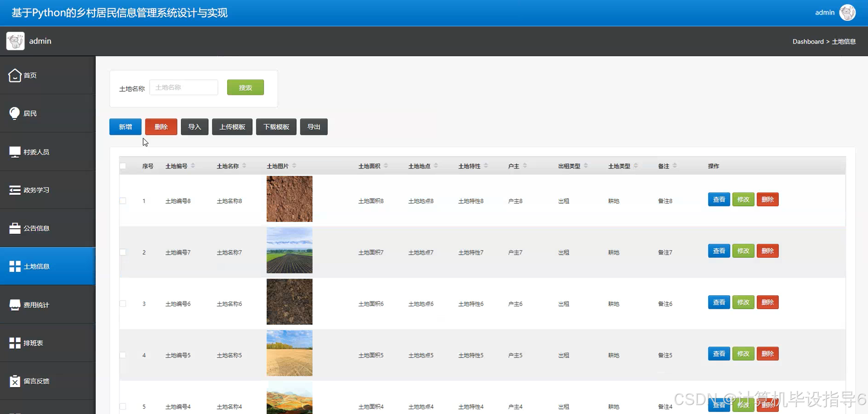The height and width of the screenshot is (414, 868).
Task: Sort by the 土地编号 column arrows
Action: [193, 166]
